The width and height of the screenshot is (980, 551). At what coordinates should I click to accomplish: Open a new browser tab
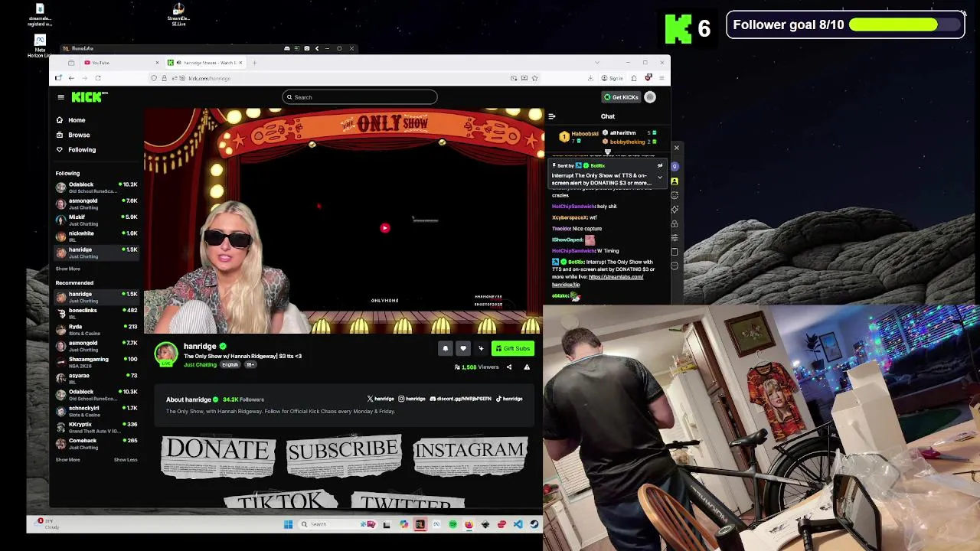point(255,63)
